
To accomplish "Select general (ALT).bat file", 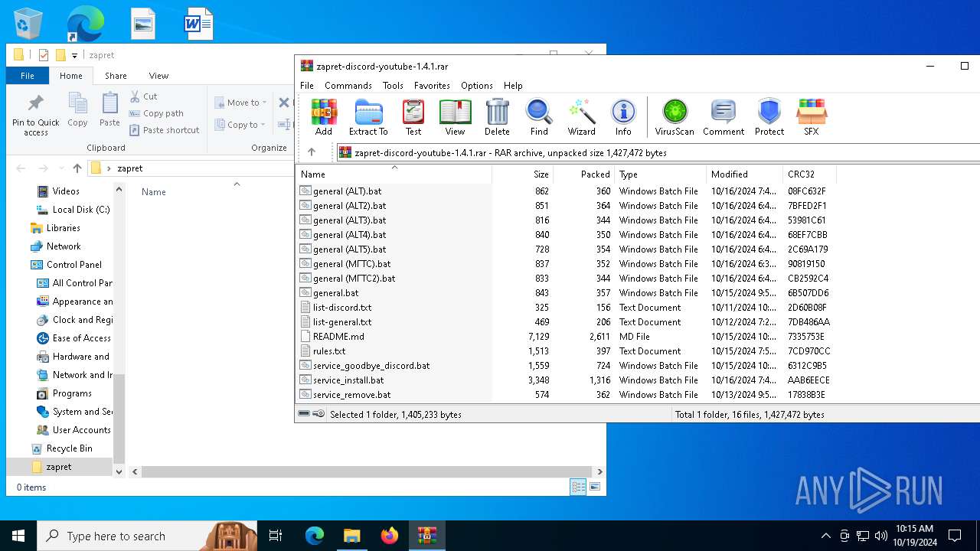I will [347, 191].
